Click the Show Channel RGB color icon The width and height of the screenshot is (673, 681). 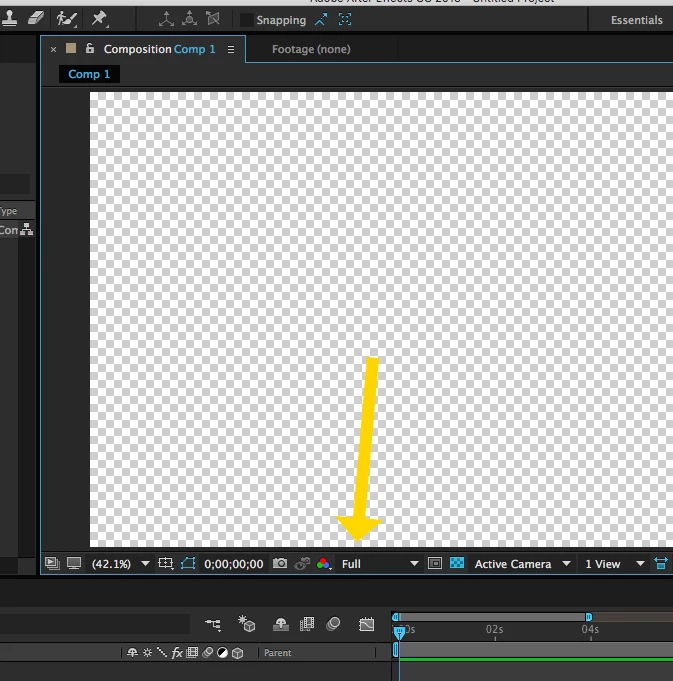point(323,564)
